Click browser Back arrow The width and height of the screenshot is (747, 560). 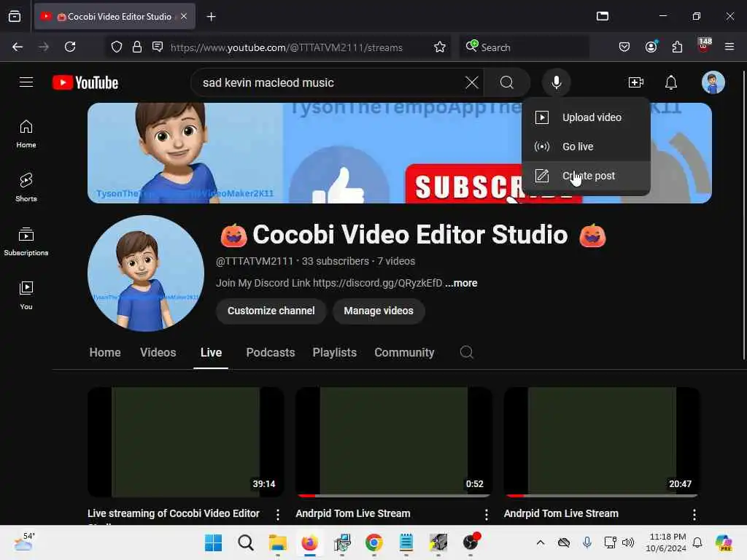click(x=18, y=47)
